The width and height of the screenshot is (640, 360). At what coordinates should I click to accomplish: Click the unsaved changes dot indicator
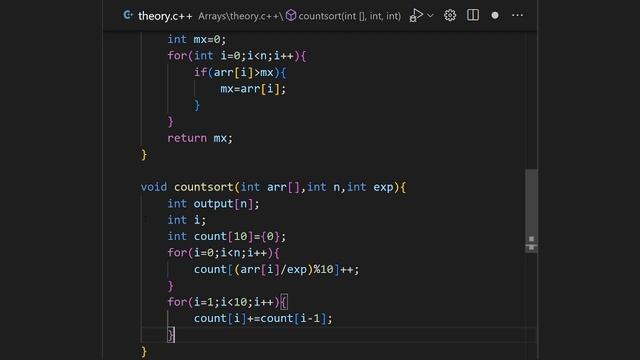click(x=495, y=16)
